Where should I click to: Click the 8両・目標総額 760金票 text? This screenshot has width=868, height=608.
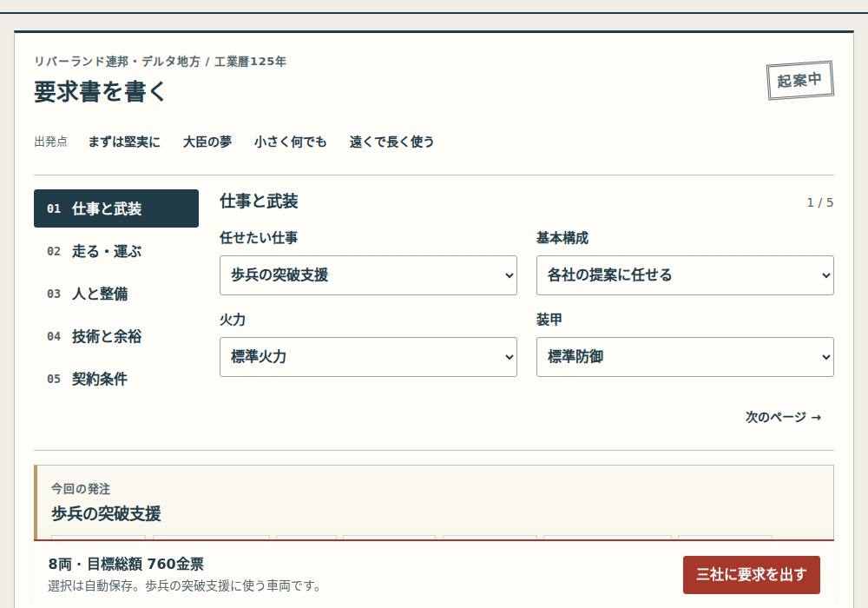point(126,565)
